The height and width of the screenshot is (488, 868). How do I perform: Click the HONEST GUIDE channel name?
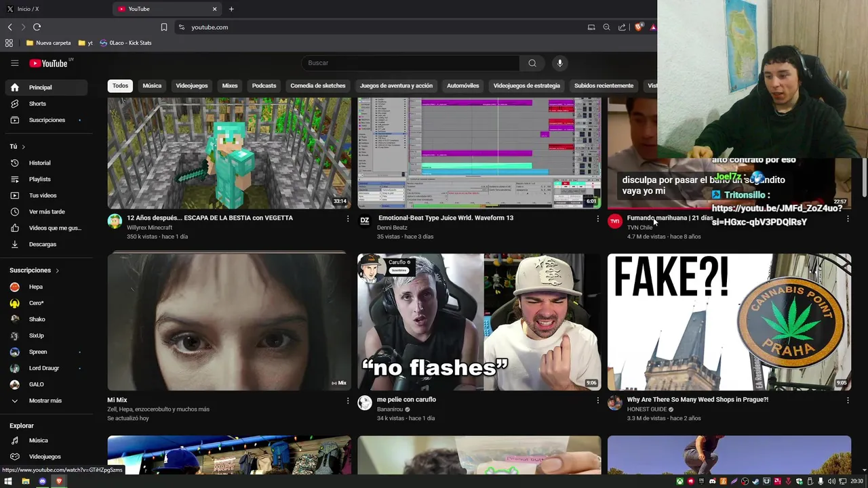(x=647, y=409)
